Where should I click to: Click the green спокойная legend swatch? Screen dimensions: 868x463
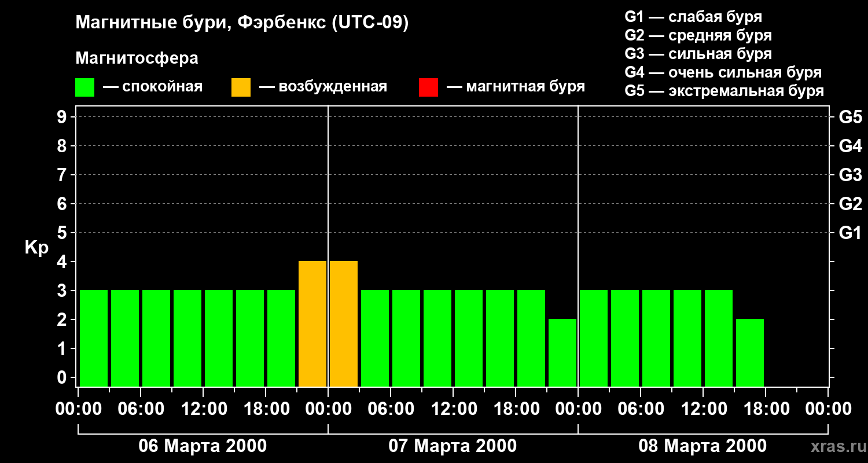pos(85,87)
